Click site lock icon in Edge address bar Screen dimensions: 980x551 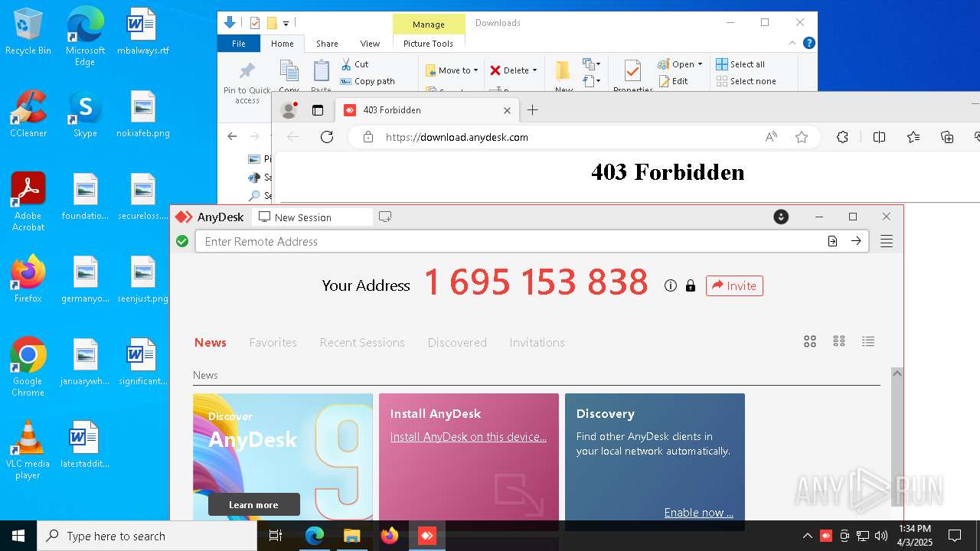point(368,137)
